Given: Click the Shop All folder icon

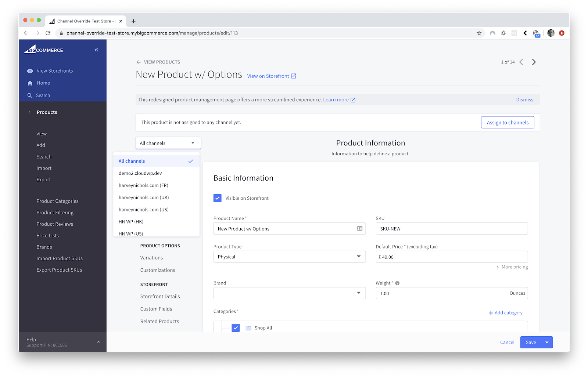Looking at the screenshot, I should [248, 328].
